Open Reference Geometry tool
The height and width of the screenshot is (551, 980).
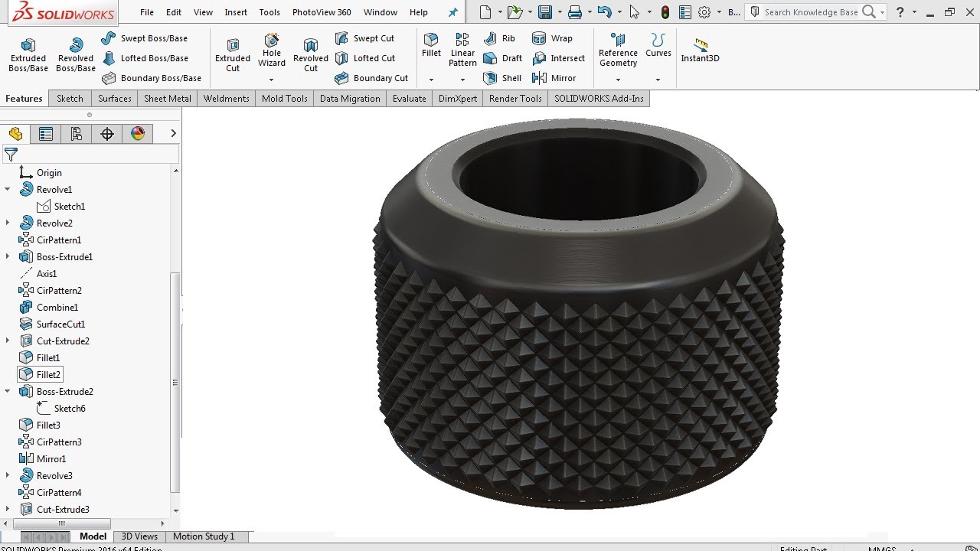click(x=618, y=50)
